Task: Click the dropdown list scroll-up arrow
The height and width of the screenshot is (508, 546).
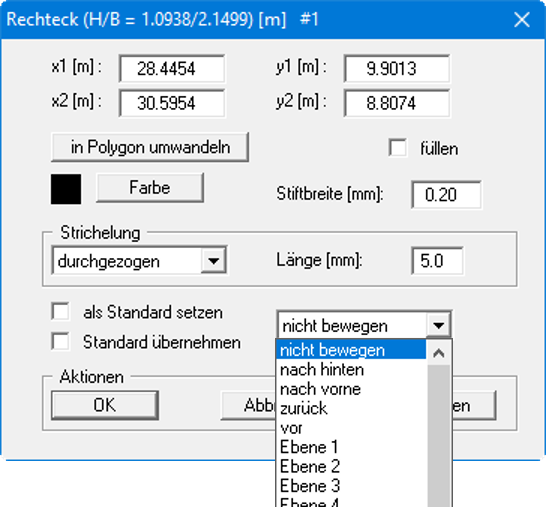Action: point(439,353)
